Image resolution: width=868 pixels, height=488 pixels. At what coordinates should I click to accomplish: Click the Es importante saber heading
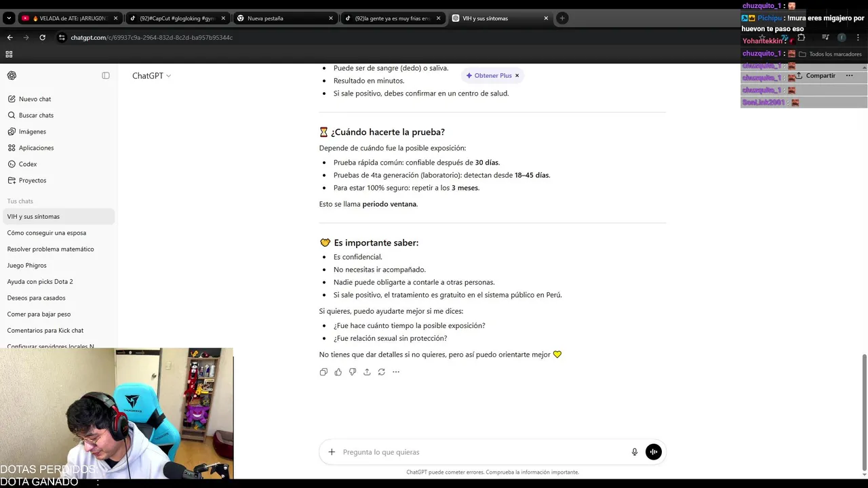point(369,243)
